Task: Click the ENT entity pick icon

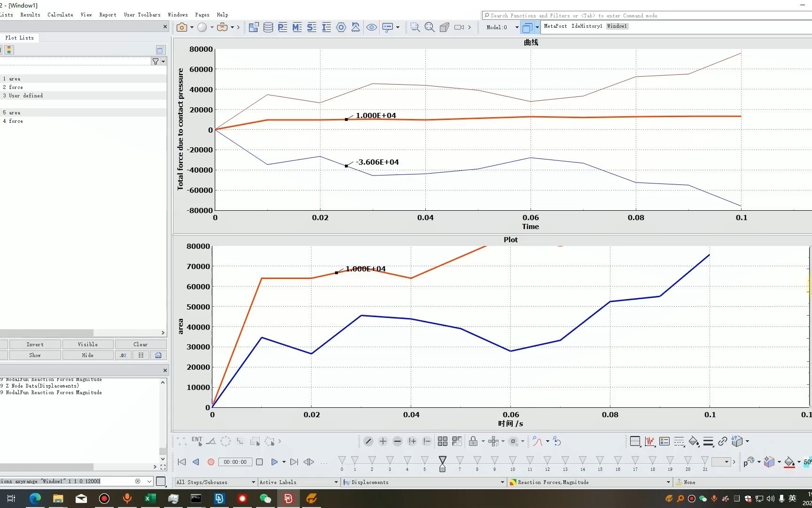Action: click(197, 441)
